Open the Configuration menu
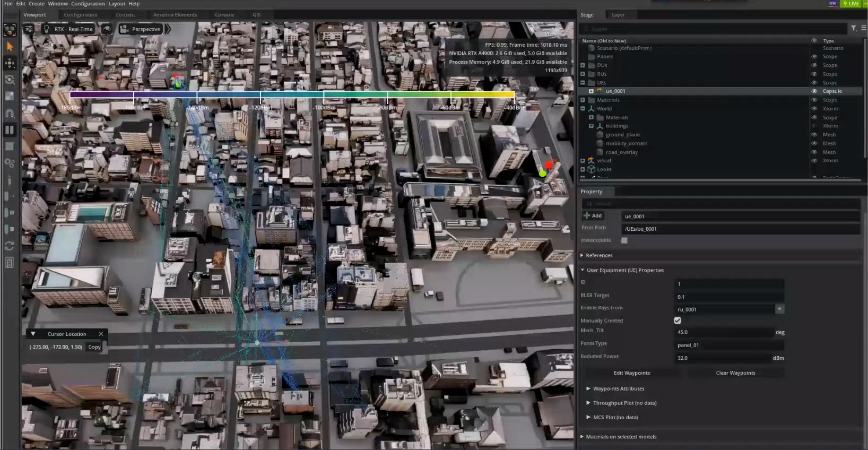 tap(88, 4)
